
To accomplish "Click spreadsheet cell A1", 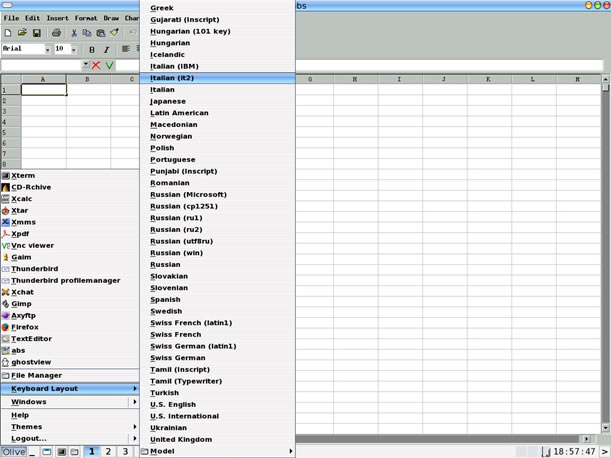I will tap(43, 90).
